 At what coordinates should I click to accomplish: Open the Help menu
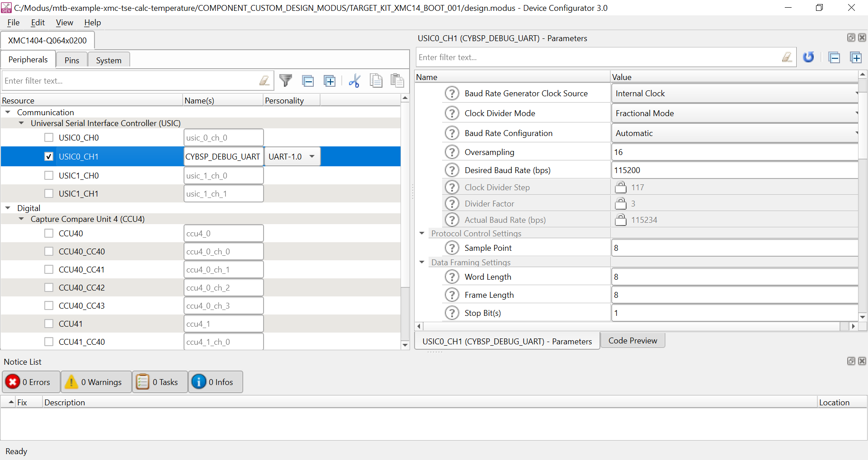coord(93,23)
